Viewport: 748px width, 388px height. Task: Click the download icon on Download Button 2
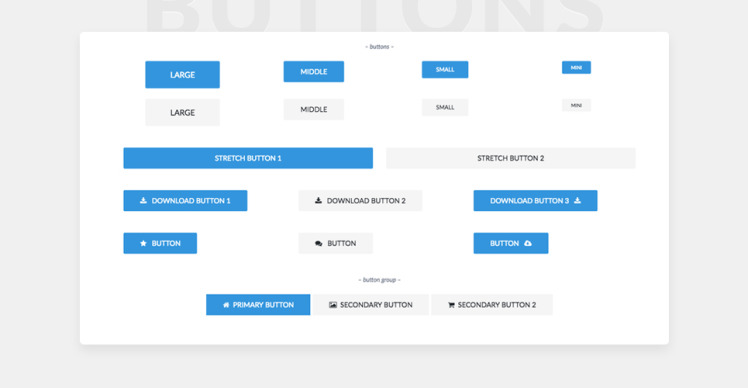point(318,200)
